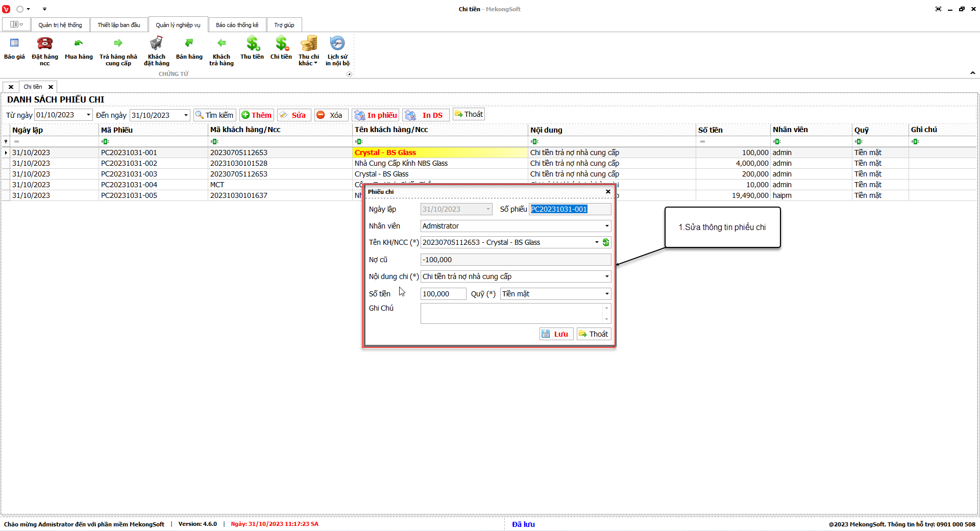Close the Chi tiền document tab
980x531 pixels.
(51, 87)
